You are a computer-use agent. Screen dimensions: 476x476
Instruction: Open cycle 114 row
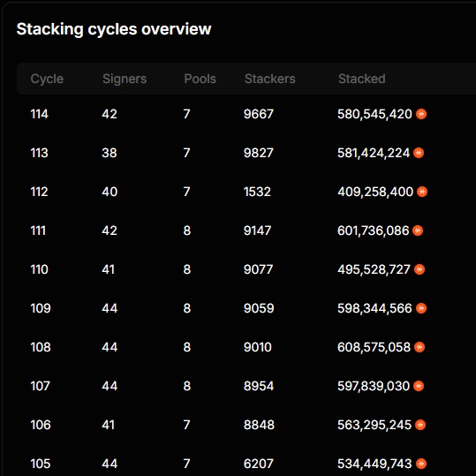coord(246,114)
